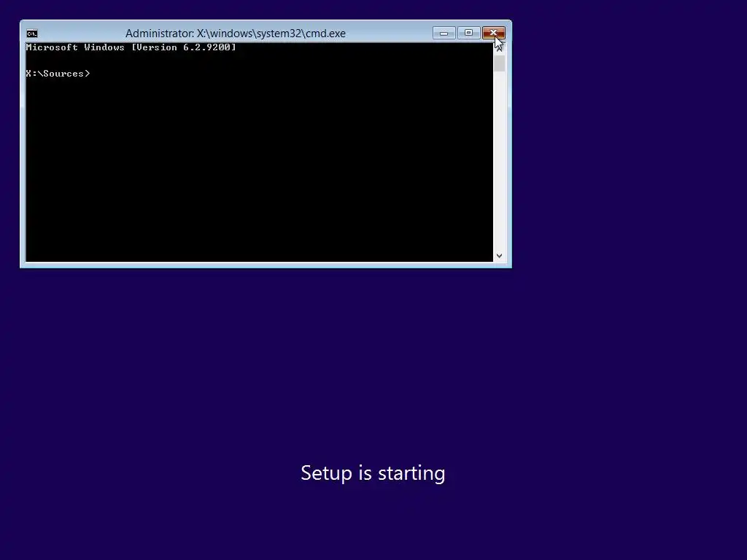747x560 pixels.
Task: Close the cmd.exe window
Action: coord(494,33)
